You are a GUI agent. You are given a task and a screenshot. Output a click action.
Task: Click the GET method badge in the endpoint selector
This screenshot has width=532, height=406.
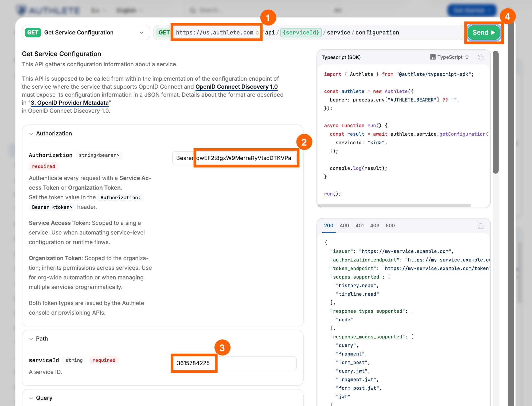pyautogui.click(x=33, y=33)
